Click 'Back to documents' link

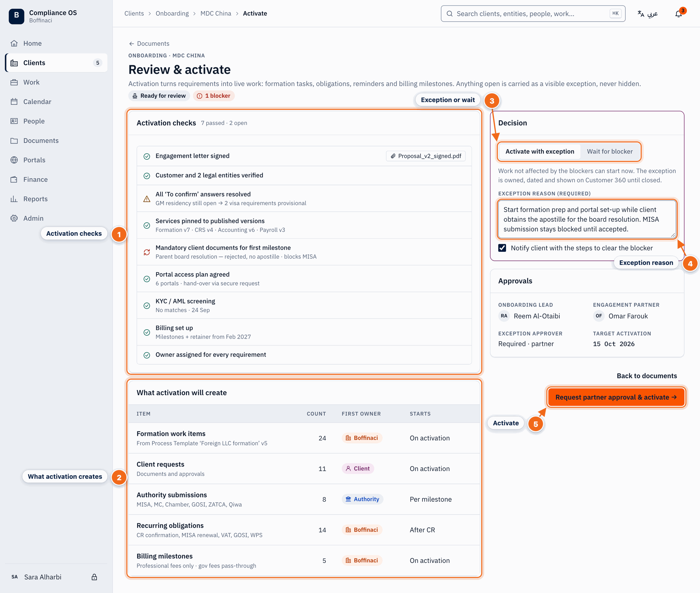tap(647, 376)
